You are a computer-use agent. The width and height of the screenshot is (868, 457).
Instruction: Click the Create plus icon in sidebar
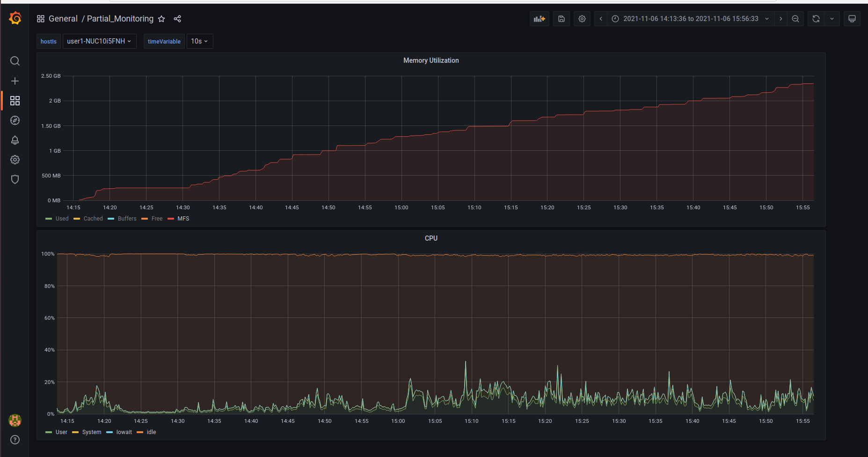15,81
